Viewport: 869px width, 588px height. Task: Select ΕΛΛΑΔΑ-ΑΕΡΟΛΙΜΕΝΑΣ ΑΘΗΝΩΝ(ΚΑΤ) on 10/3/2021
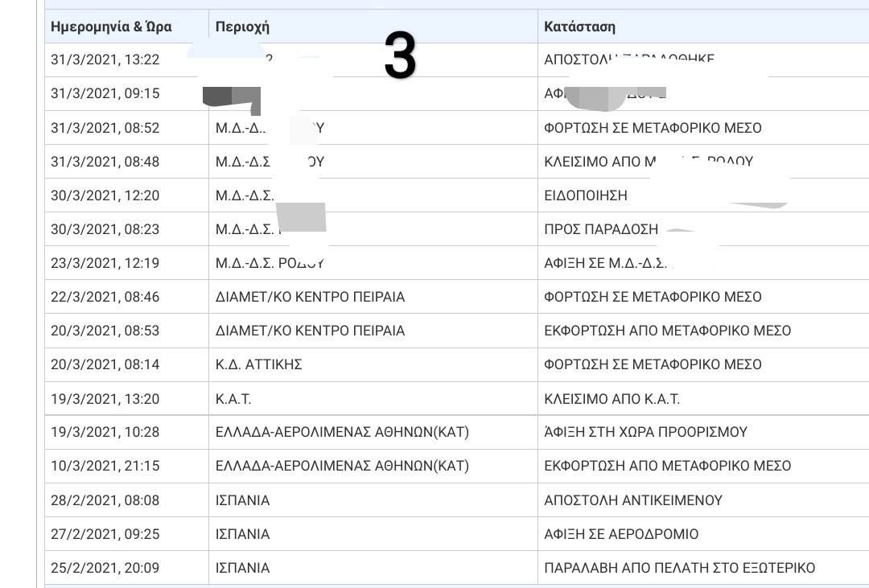coord(342,466)
